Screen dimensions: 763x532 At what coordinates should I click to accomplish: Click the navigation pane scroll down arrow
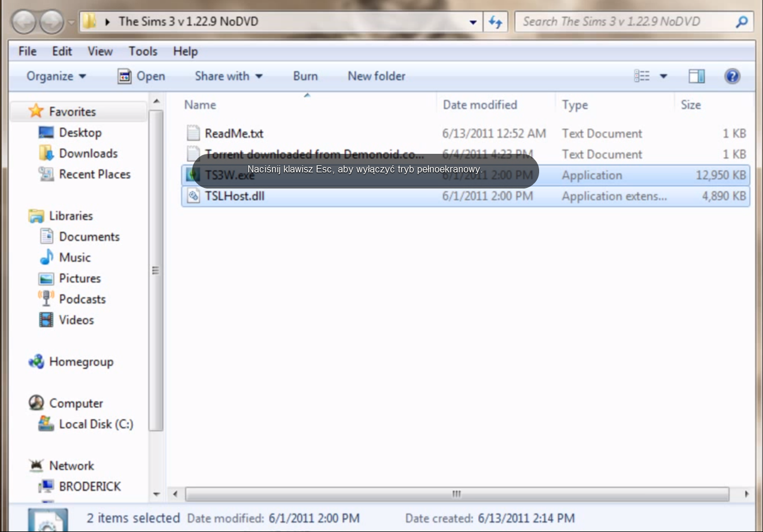click(x=156, y=495)
